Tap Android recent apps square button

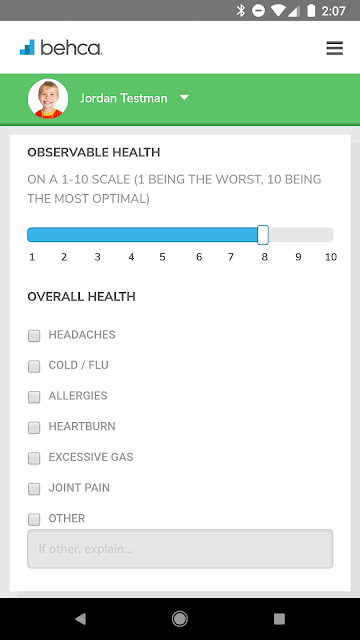[x=279, y=619]
